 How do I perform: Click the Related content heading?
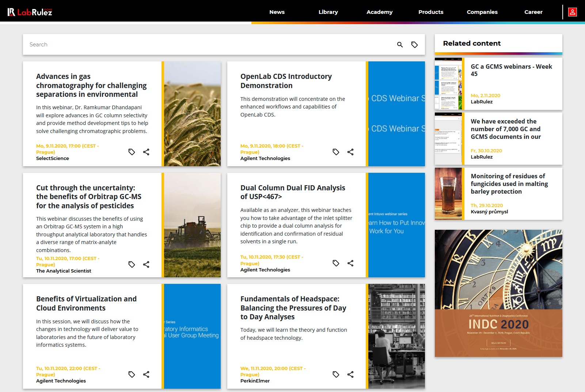[x=472, y=43]
